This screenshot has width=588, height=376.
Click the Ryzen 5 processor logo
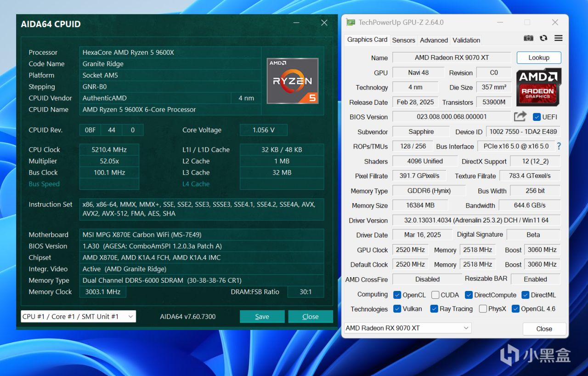(x=293, y=80)
